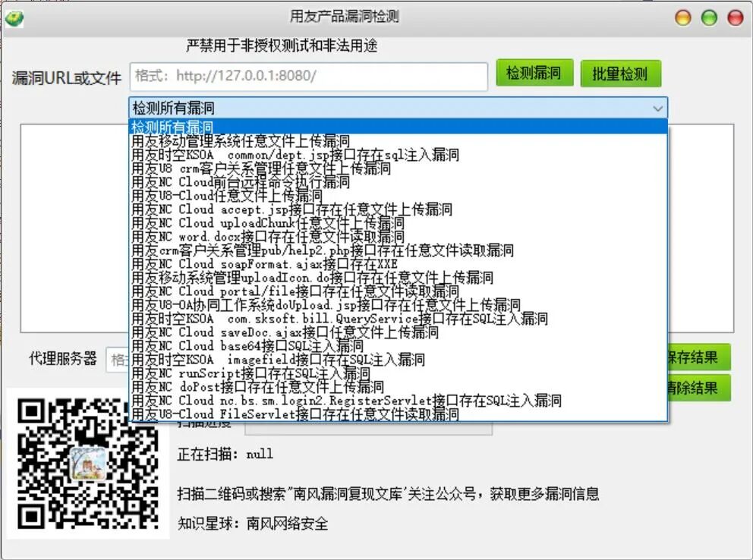Click the 扫描二维码 public account hint text

[x=389, y=493]
